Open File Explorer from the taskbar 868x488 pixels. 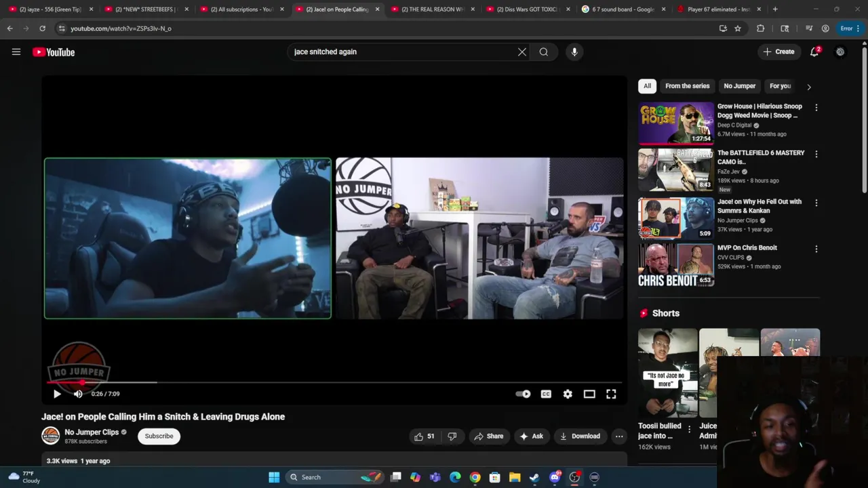(x=515, y=477)
